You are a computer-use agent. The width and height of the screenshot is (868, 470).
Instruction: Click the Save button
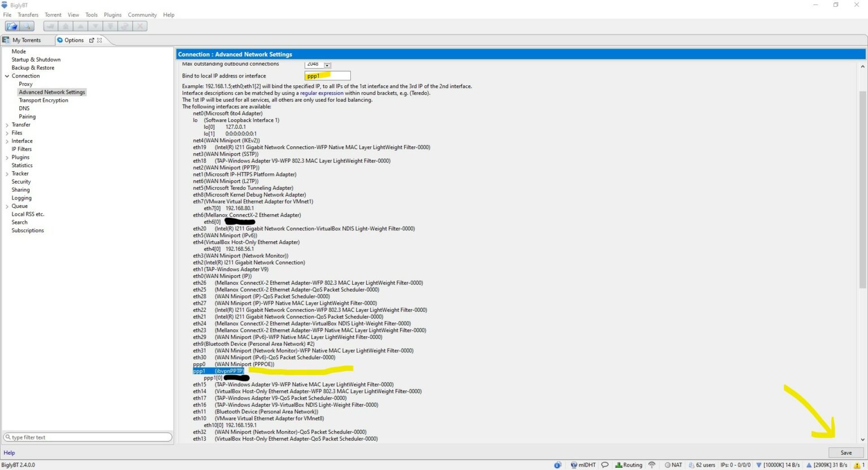[x=846, y=452]
